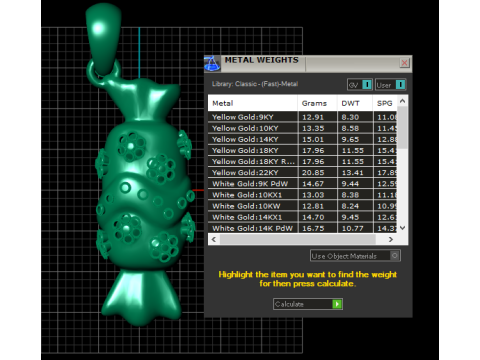480x360 pixels.
Task: Click the vertical scrollbar thumb
Action: [403, 128]
